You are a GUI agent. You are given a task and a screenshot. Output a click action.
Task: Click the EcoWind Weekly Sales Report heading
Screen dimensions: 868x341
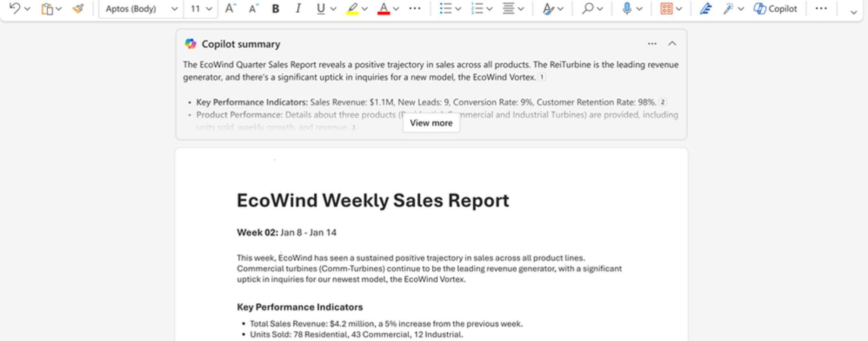click(373, 200)
